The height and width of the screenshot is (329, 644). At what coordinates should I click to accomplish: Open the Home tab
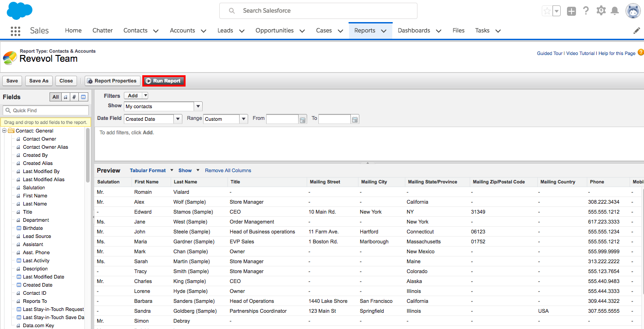(x=73, y=31)
